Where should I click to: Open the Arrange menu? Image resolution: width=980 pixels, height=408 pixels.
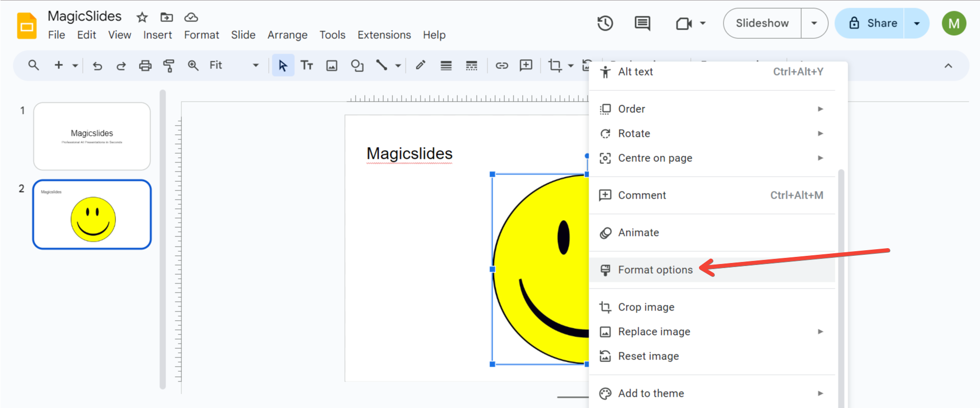(287, 35)
